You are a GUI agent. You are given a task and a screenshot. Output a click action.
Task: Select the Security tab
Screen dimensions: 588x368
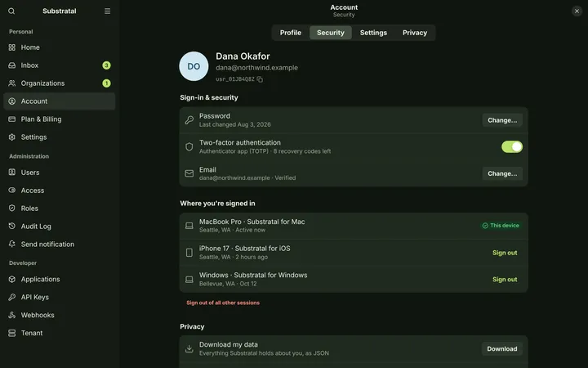pos(331,33)
